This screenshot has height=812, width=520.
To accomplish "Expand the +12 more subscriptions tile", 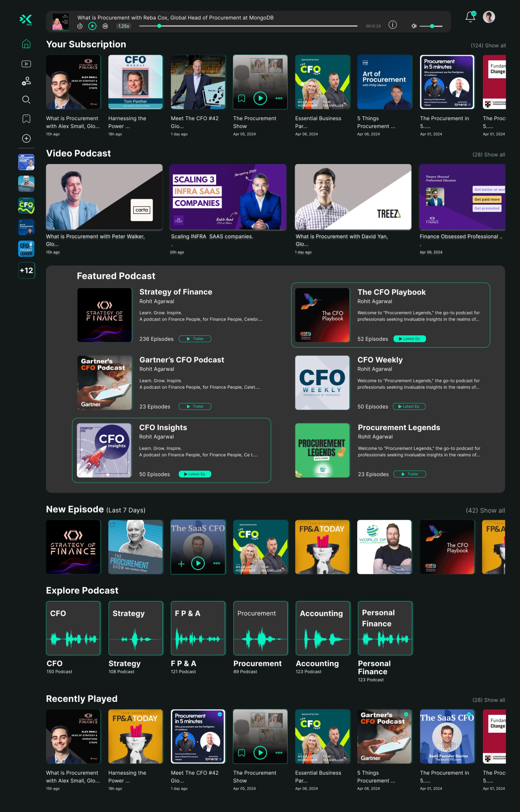I will click(x=26, y=270).
